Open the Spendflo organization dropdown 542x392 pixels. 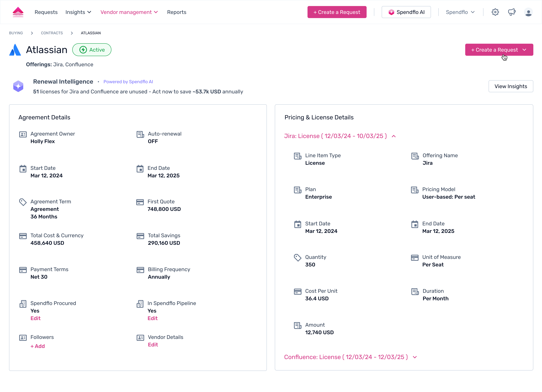pyautogui.click(x=460, y=12)
